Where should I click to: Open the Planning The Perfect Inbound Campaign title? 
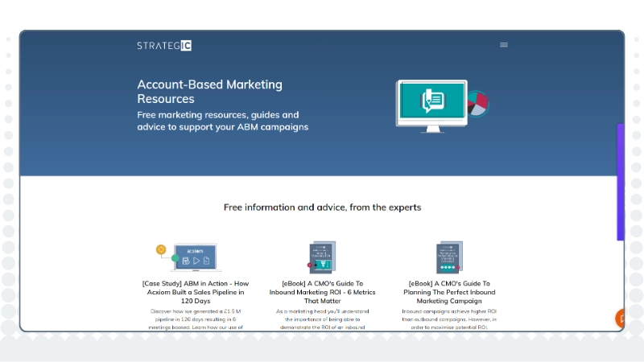click(448, 292)
